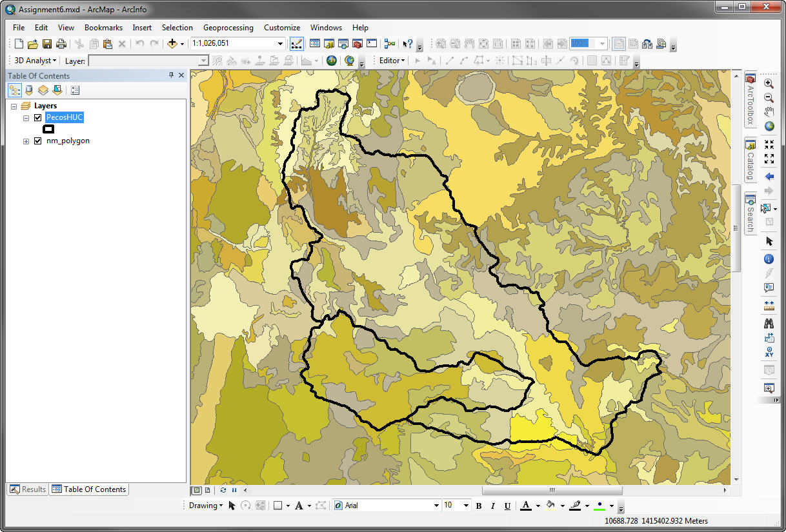Image resolution: width=786 pixels, height=532 pixels.
Task: Open the Bookmarks menu
Action: click(103, 28)
